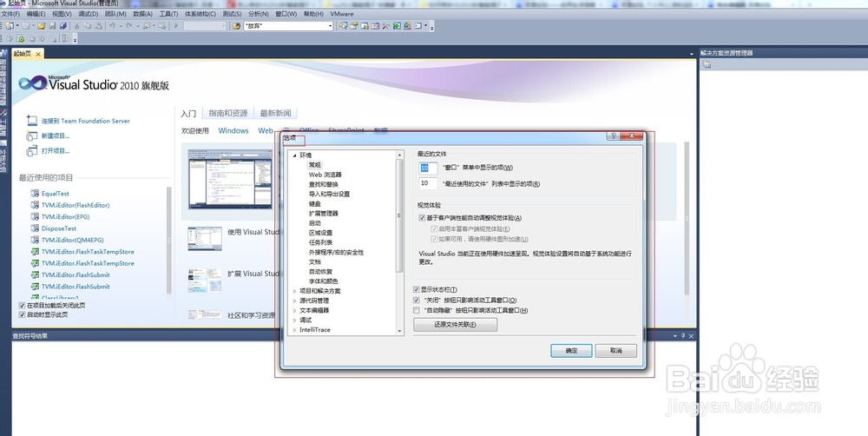This screenshot has width=868, height=436.
Task: Open Properties window from toolbar icon
Action: pyautogui.click(x=354, y=25)
